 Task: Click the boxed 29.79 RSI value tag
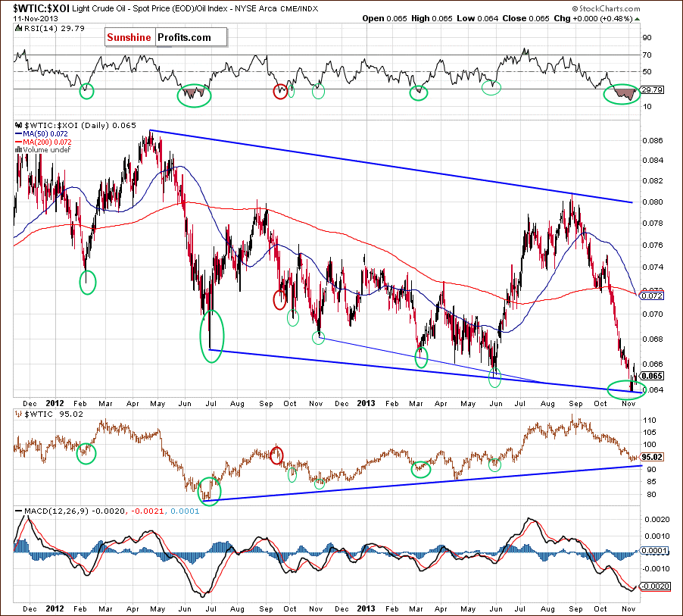click(x=653, y=90)
